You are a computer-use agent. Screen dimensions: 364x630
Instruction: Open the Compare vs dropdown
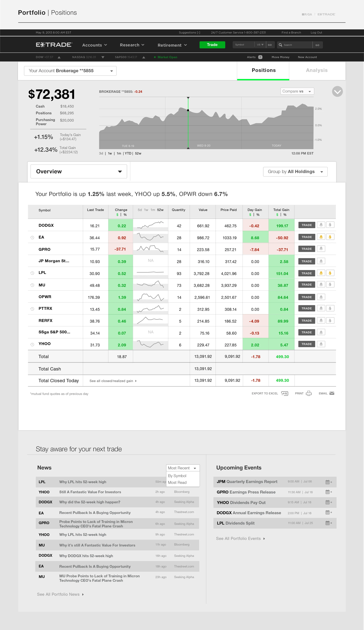pyautogui.click(x=297, y=91)
